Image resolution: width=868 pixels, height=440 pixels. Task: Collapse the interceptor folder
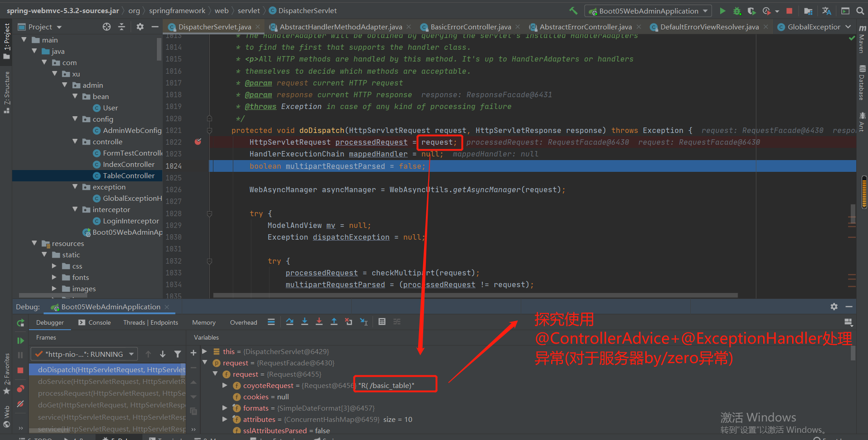(x=75, y=209)
